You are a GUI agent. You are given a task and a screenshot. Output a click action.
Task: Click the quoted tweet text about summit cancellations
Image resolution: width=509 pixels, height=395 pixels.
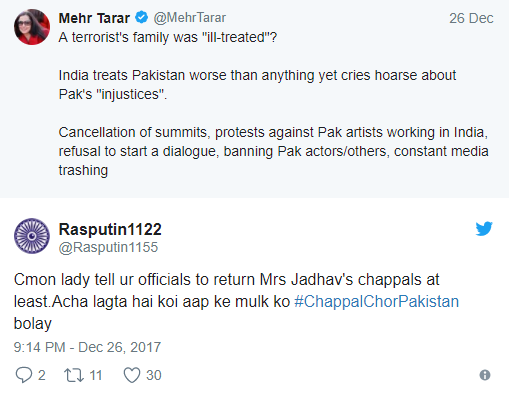(273, 151)
